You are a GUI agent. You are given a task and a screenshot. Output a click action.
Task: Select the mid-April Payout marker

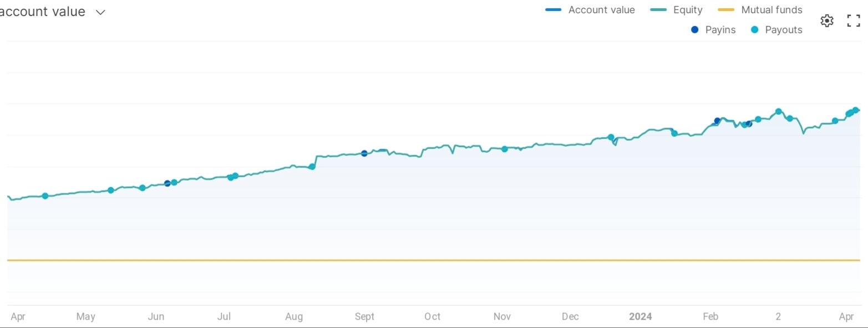coord(45,196)
